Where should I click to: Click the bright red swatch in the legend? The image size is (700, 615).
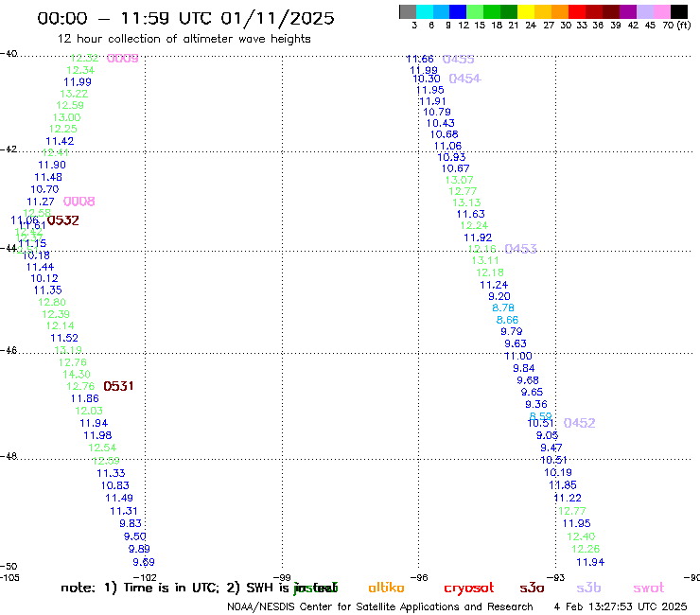(577, 11)
